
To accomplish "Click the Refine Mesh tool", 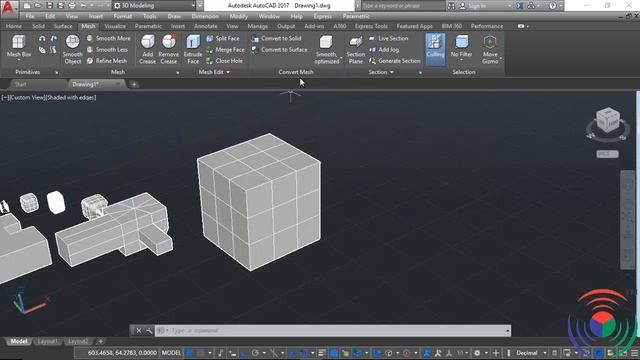I will coord(107,61).
